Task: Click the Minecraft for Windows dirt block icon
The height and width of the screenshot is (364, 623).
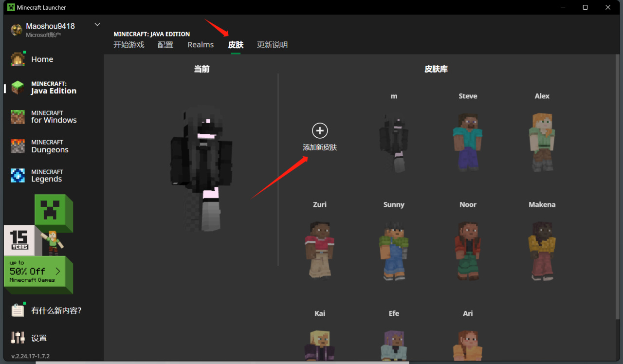Action: (x=18, y=117)
